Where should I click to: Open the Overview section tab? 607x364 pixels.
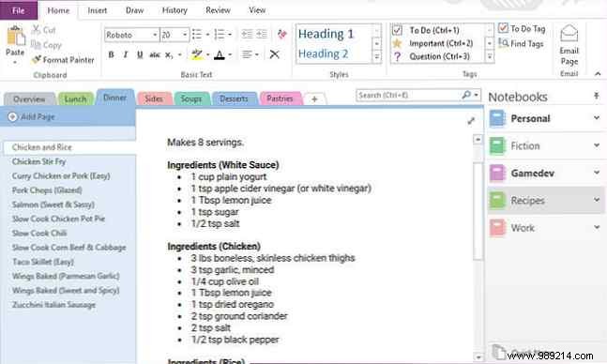tap(29, 99)
